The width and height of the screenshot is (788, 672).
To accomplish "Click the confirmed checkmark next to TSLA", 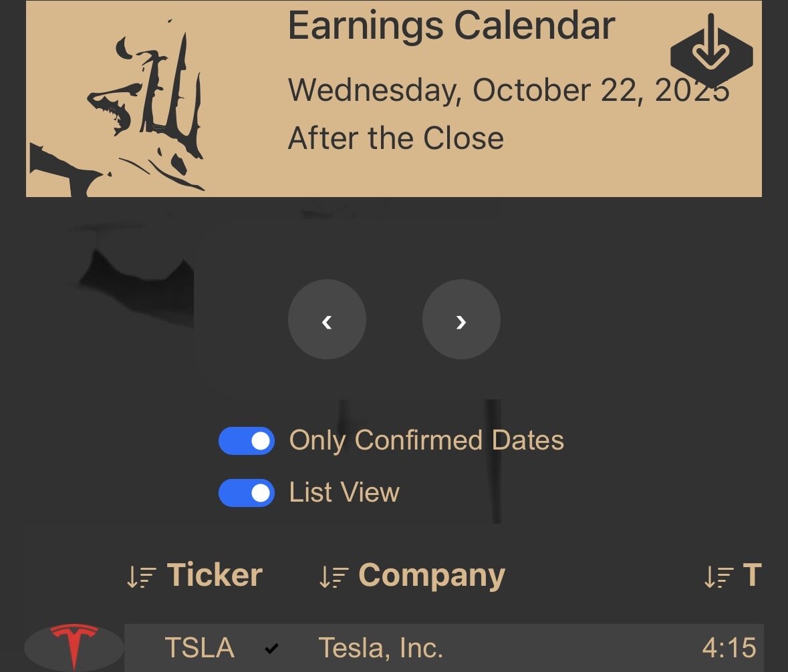I will [x=271, y=648].
